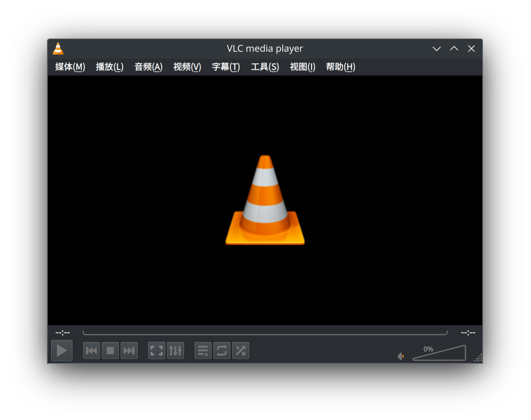This screenshot has height=420, width=531.
Task: Set volume on the triangular volume slider
Action: [x=439, y=353]
